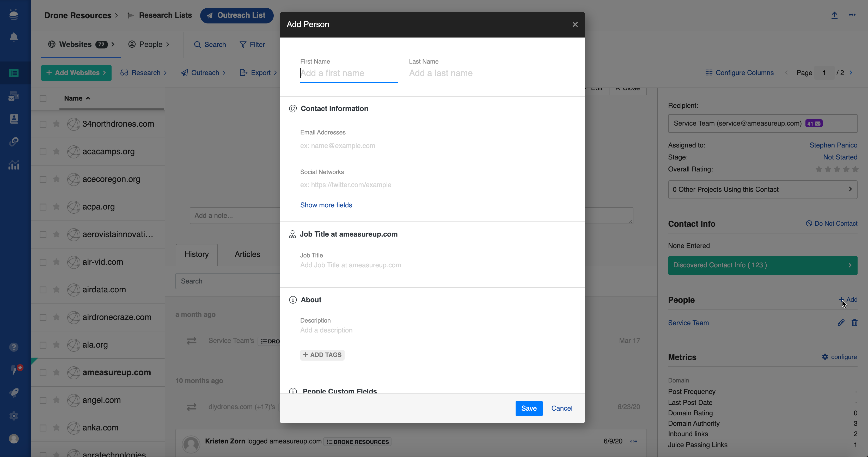Check the 34northdrones.com row checkbox

pos(43,124)
